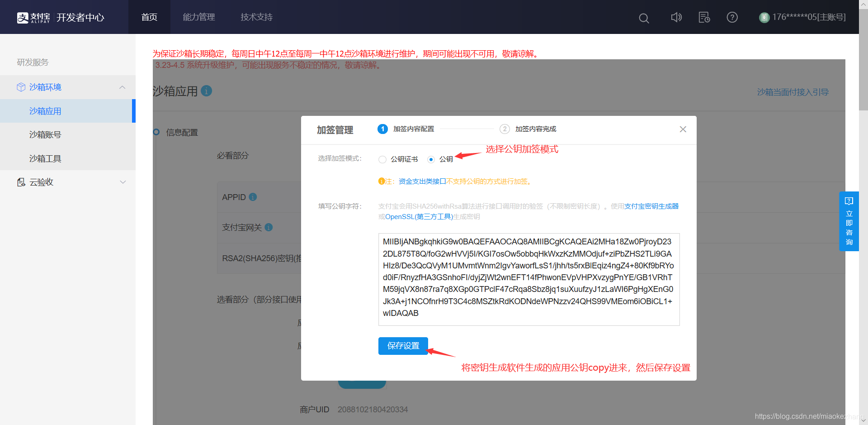The image size is (868, 425).
Task: Open the 资金支出类接口 link
Action: (422, 181)
